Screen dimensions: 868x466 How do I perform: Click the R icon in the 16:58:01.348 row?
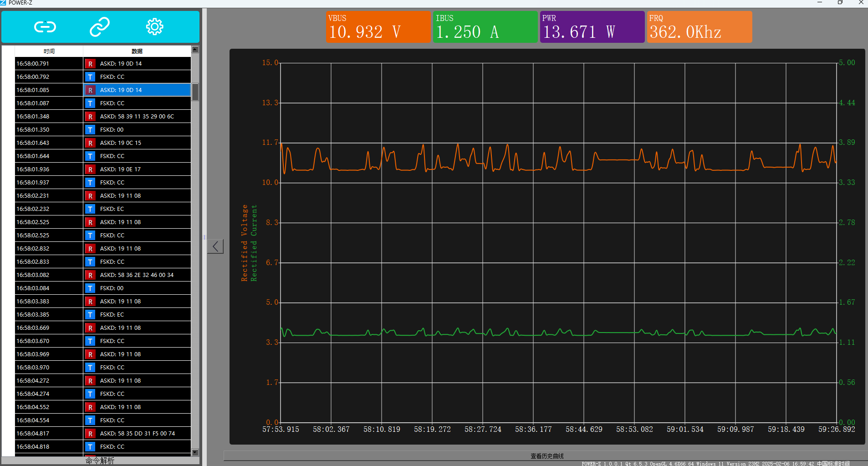[90, 117]
